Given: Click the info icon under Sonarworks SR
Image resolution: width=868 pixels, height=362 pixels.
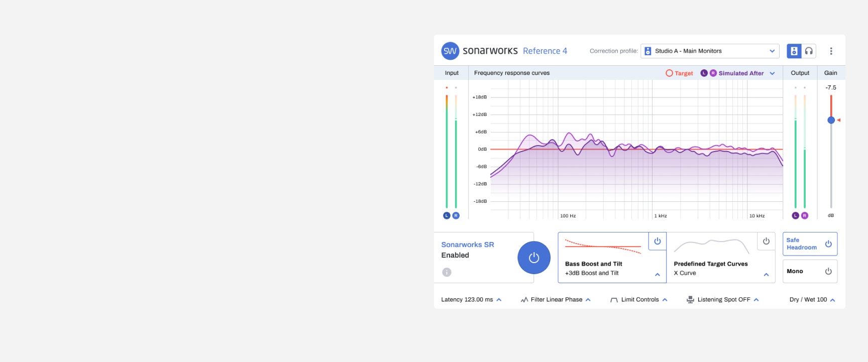Looking at the screenshot, I should (447, 272).
